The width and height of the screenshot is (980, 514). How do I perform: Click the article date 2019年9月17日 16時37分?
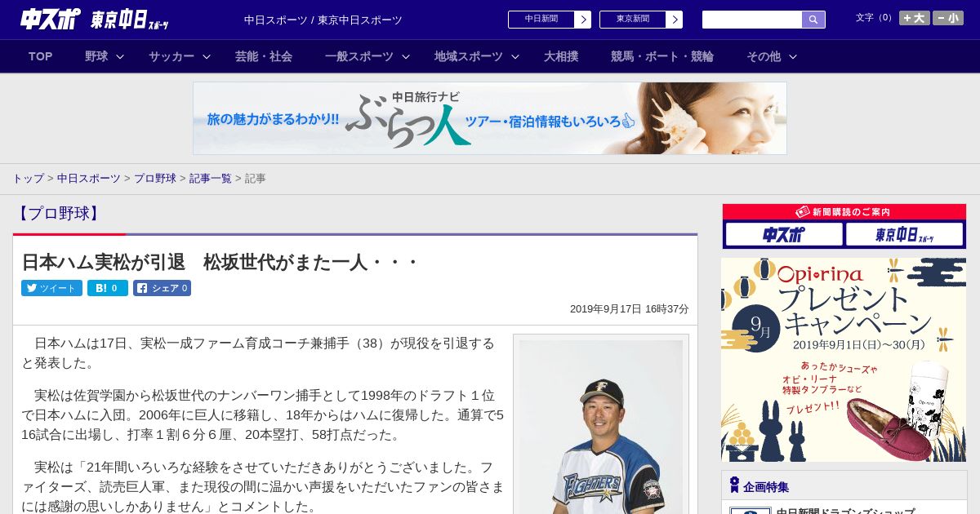(629, 309)
